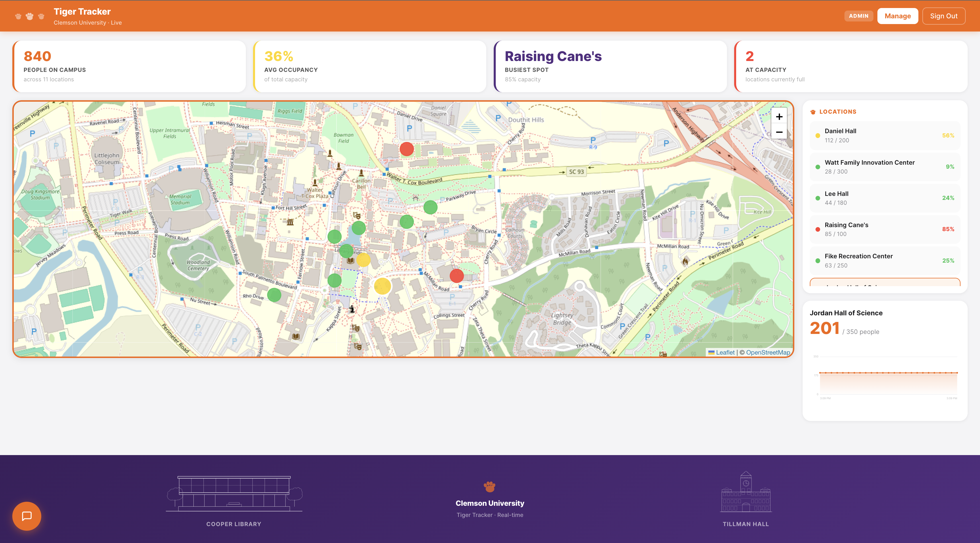Click the "201" people count
The image size is (980, 543).
[824, 328]
